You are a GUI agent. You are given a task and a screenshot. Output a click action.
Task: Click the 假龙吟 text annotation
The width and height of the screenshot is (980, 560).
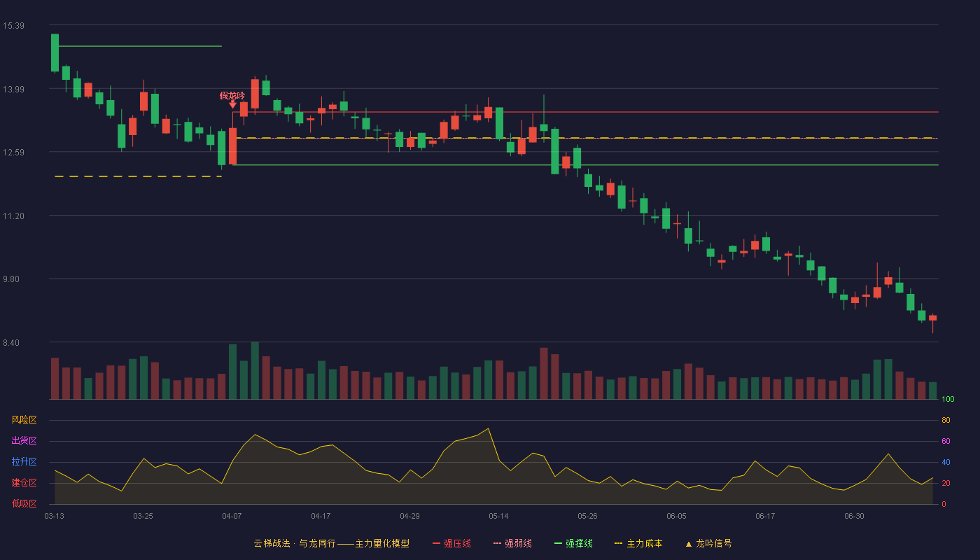pyautogui.click(x=232, y=95)
